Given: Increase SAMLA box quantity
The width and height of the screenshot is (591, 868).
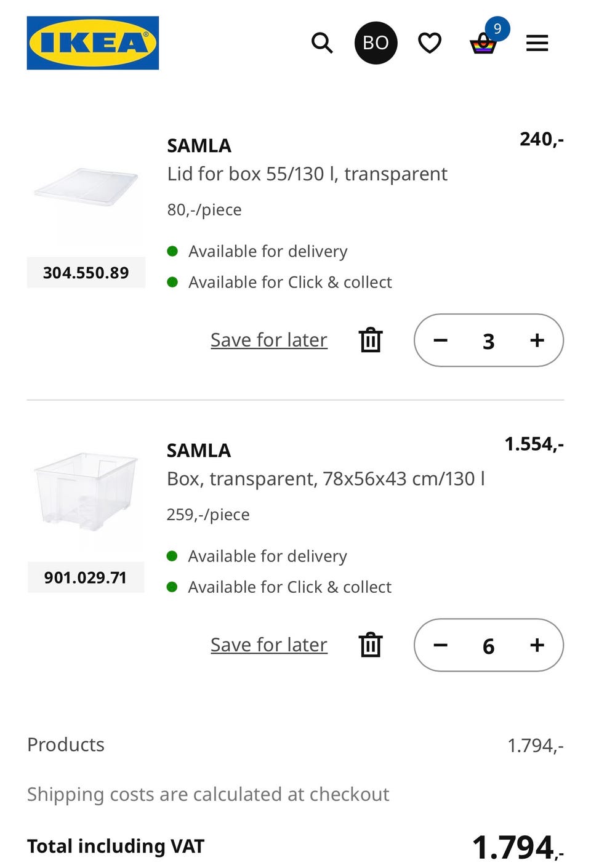Looking at the screenshot, I should (x=537, y=645).
